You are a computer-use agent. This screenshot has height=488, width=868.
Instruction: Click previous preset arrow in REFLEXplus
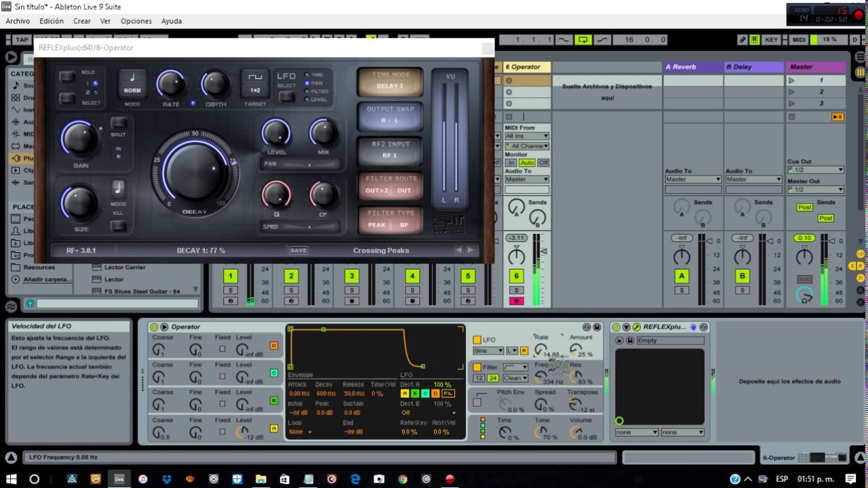pos(458,250)
